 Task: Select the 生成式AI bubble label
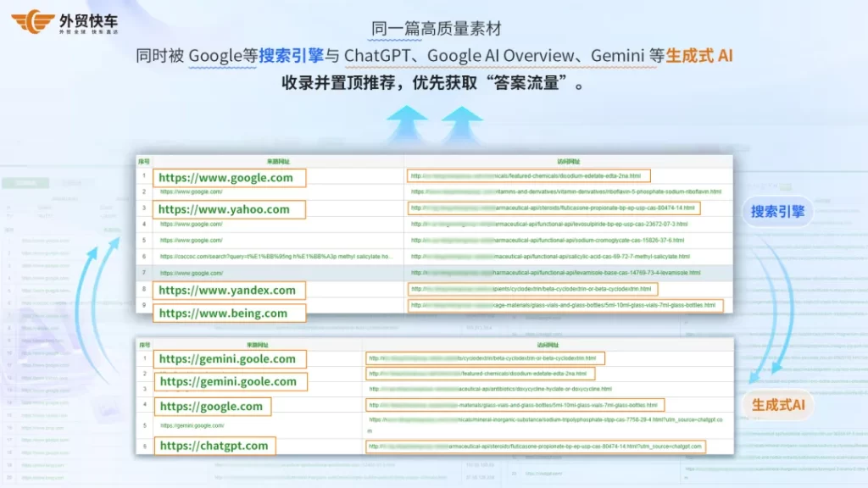pyautogui.click(x=777, y=406)
